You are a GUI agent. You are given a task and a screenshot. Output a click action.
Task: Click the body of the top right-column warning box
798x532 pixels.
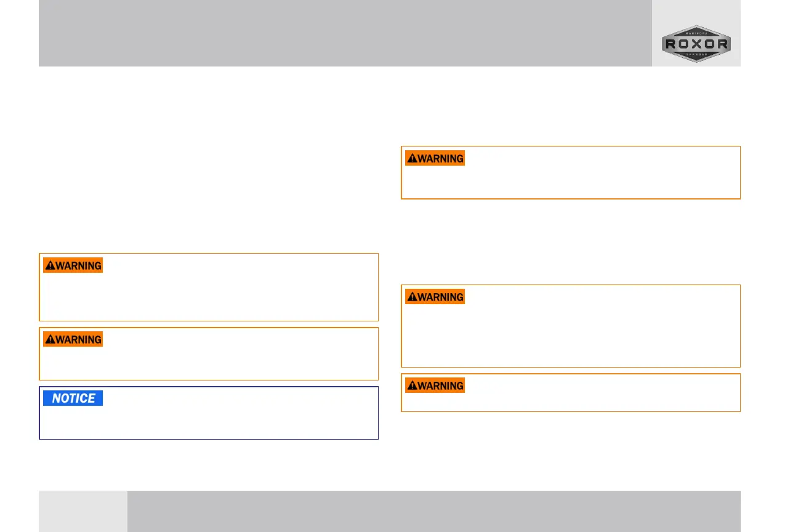click(570, 182)
